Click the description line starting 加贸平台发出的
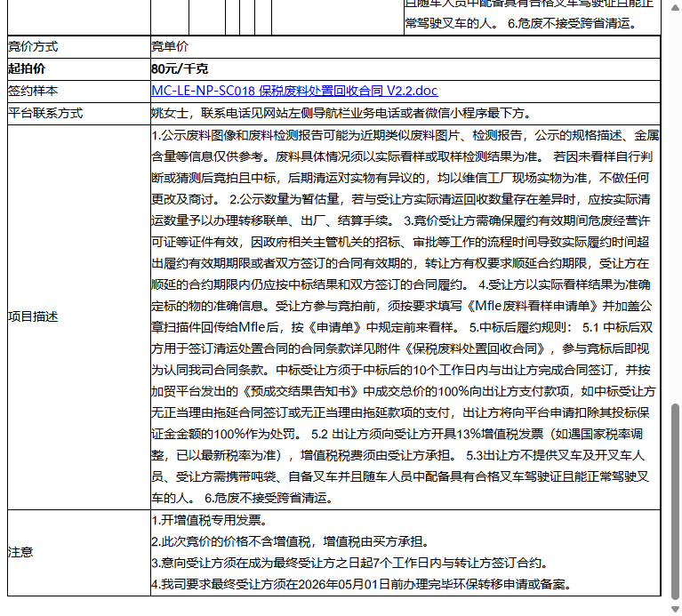The image size is (682, 616). click(x=403, y=391)
